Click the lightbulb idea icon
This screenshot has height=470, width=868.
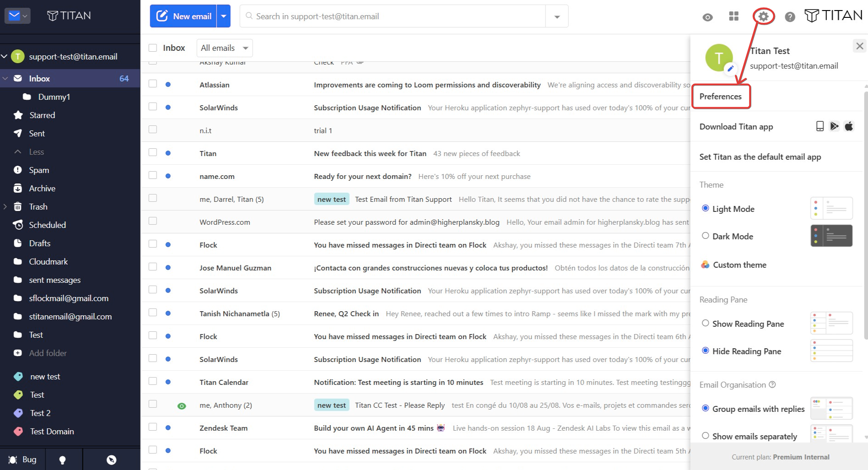(x=63, y=460)
